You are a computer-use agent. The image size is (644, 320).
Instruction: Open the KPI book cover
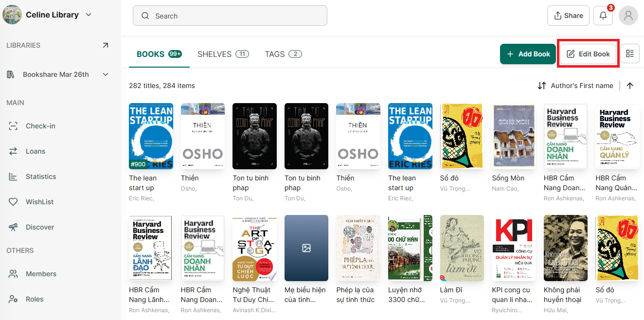click(514, 248)
